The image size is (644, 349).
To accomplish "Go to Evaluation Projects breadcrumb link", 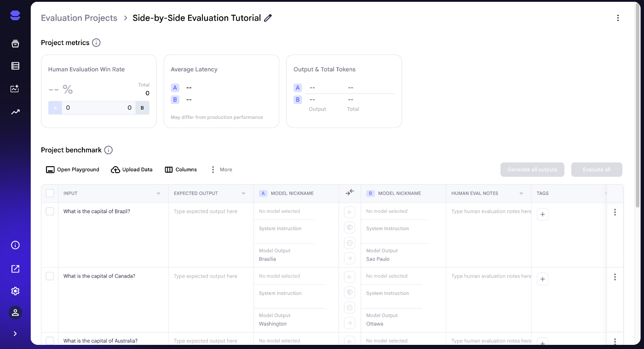I will [x=79, y=18].
